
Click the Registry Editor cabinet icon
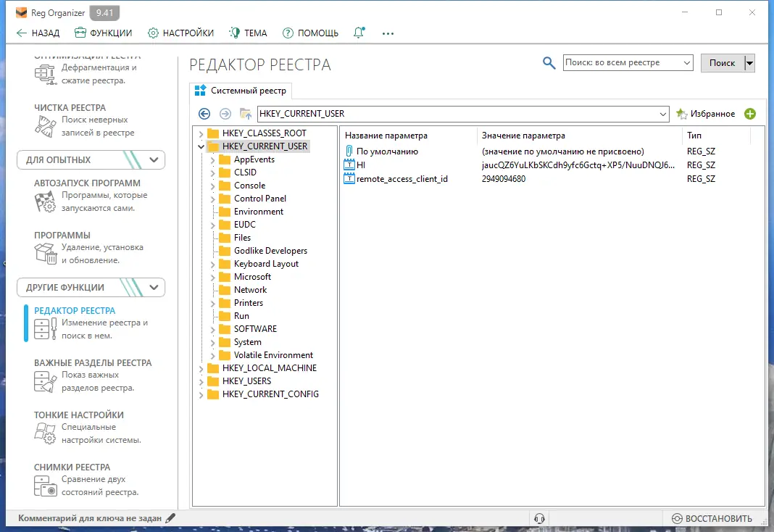coord(46,329)
